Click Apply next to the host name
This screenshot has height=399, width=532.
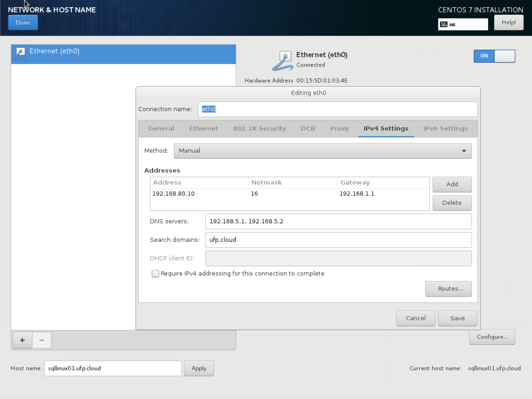click(x=199, y=369)
